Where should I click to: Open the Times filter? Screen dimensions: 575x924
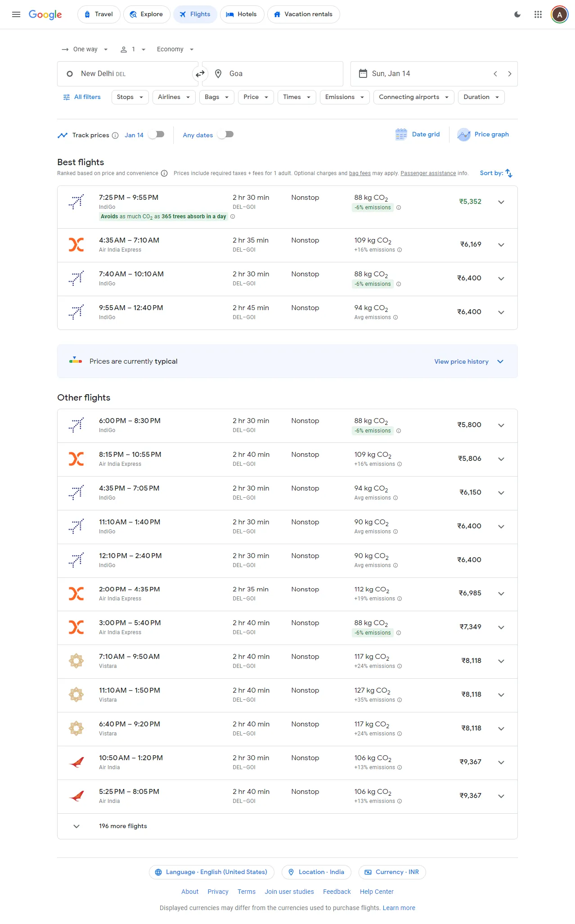coord(297,97)
